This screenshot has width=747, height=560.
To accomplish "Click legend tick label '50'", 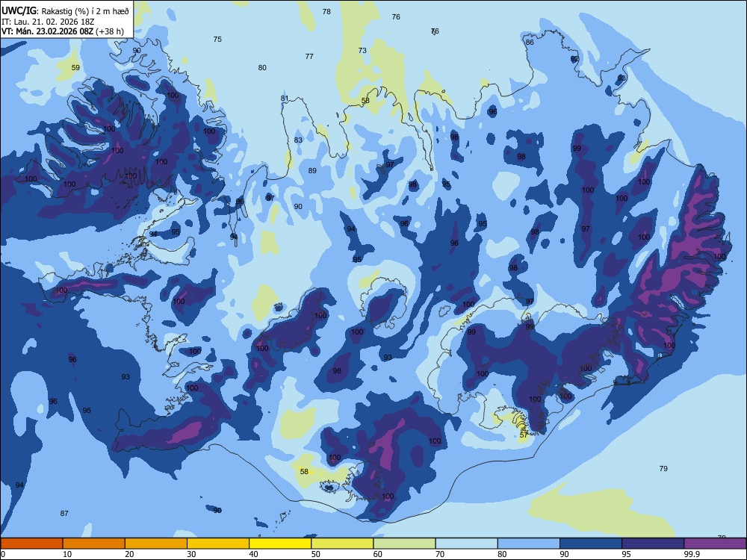I will pos(315,554).
